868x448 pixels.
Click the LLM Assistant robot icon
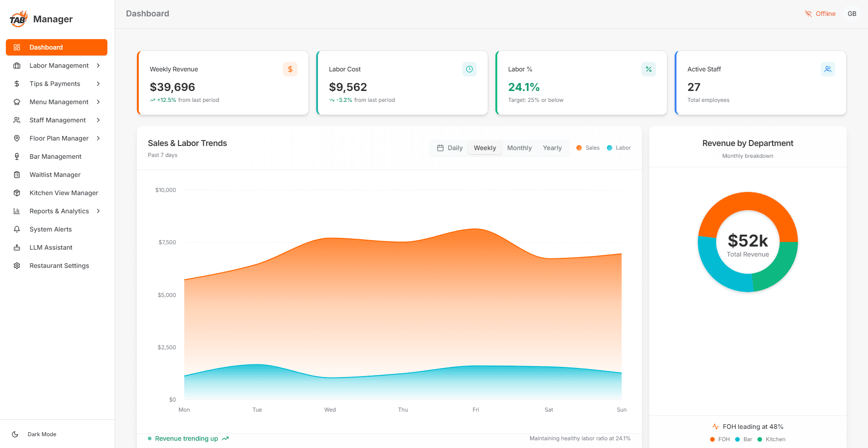tap(17, 247)
